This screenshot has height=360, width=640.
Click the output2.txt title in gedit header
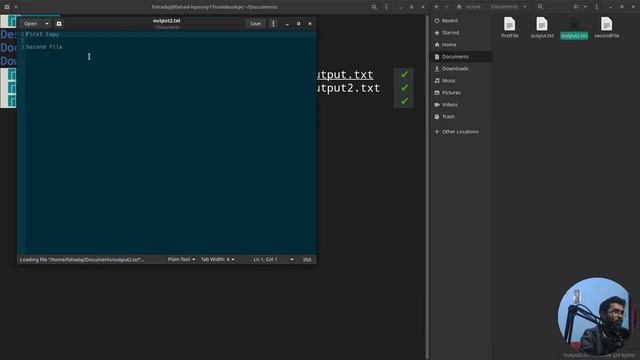tap(167, 20)
